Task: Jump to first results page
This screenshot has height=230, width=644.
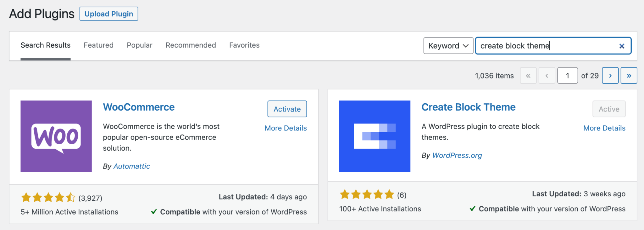Action: [x=528, y=76]
